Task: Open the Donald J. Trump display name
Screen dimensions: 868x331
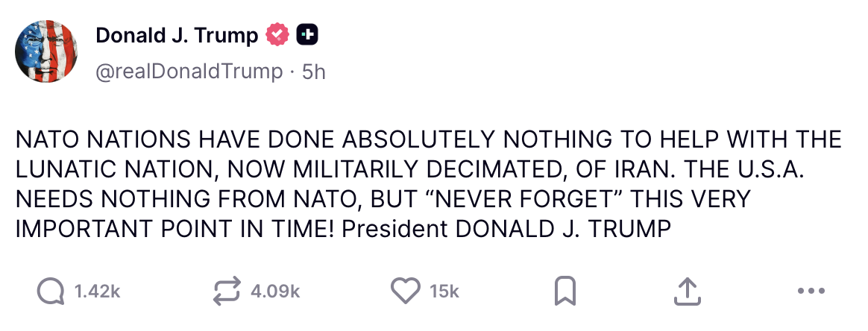Action: [177, 34]
